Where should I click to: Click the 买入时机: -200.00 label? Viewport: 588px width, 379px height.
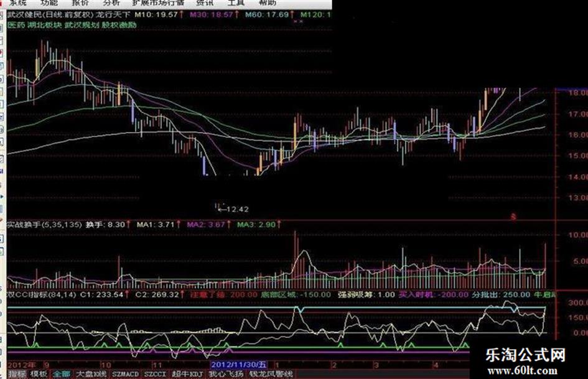tap(433, 294)
